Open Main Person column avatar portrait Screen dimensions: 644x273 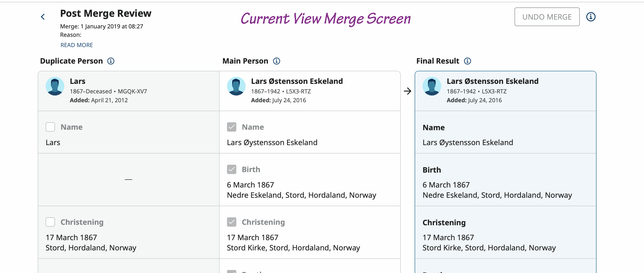236,86
